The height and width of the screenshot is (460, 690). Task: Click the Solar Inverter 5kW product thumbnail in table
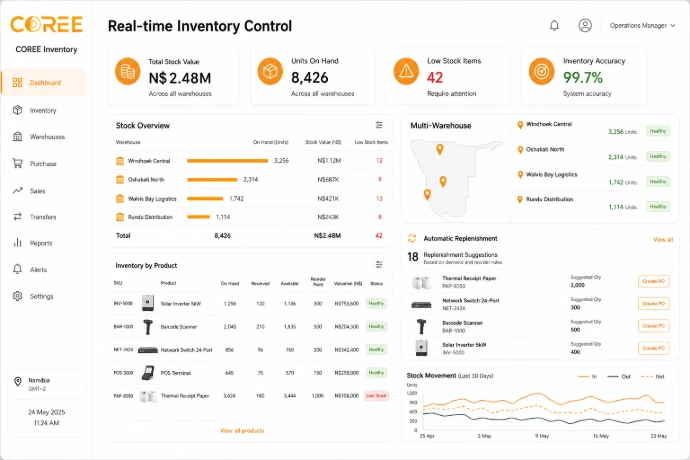[x=148, y=303]
